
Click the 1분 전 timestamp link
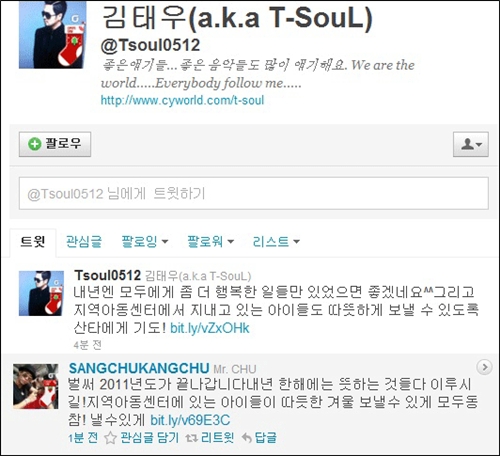click(83, 438)
